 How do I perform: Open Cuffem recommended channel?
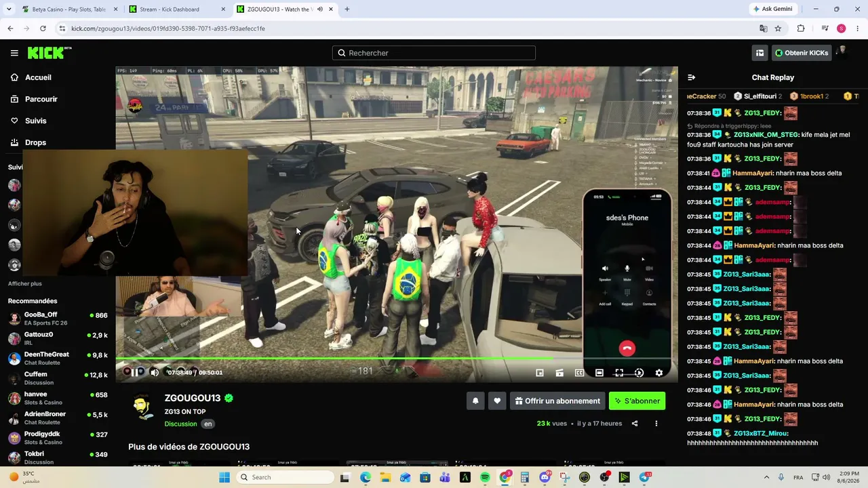point(58,378)
